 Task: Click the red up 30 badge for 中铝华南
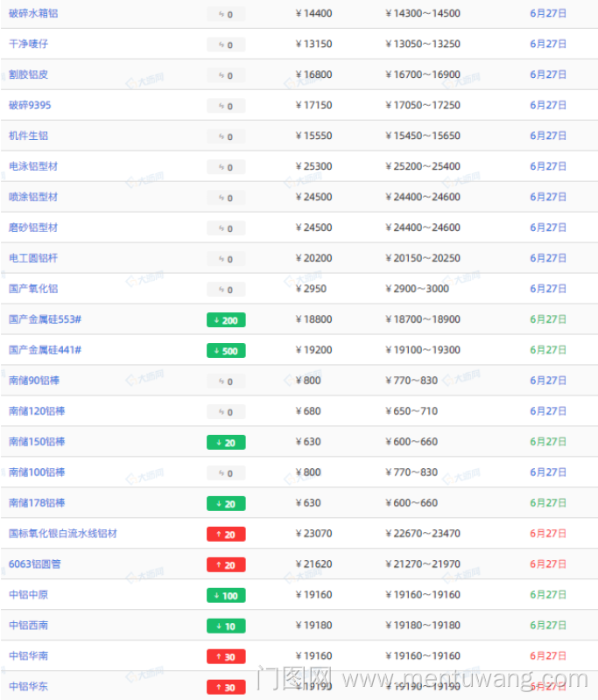[226, 657]
